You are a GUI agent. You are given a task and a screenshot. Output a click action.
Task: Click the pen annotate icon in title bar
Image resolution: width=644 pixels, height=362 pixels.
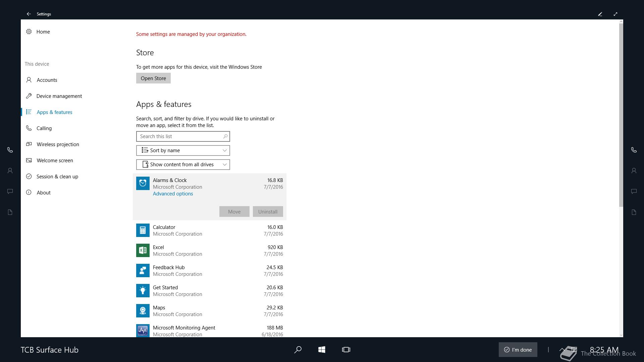pos(600,14)
